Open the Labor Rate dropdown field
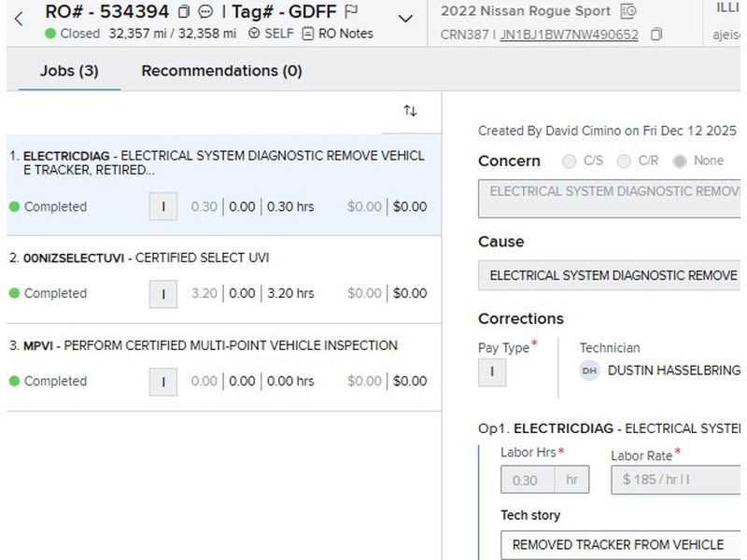The image size is (747, 560). click(x=676, y=480)
